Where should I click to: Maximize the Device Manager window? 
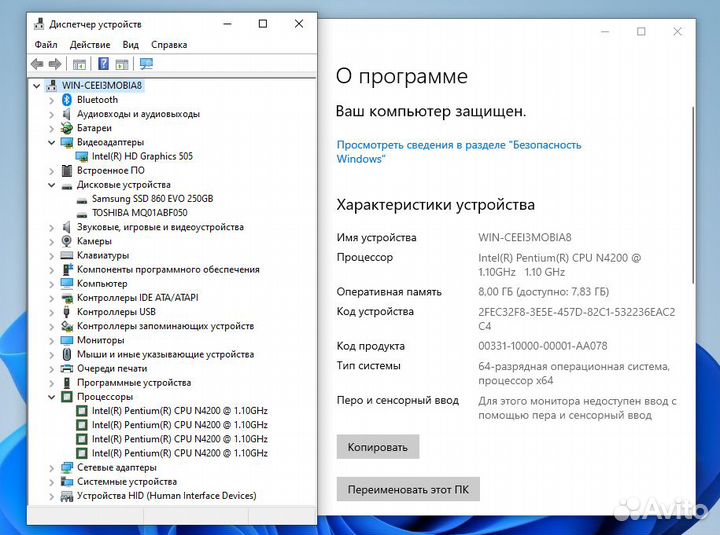pyautogui.click(x=263, y=23)
